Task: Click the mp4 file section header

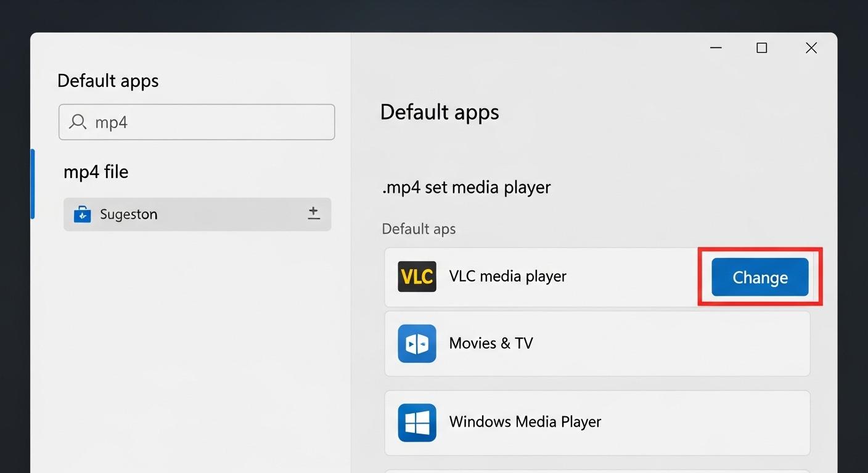Action: coord(96,172)
